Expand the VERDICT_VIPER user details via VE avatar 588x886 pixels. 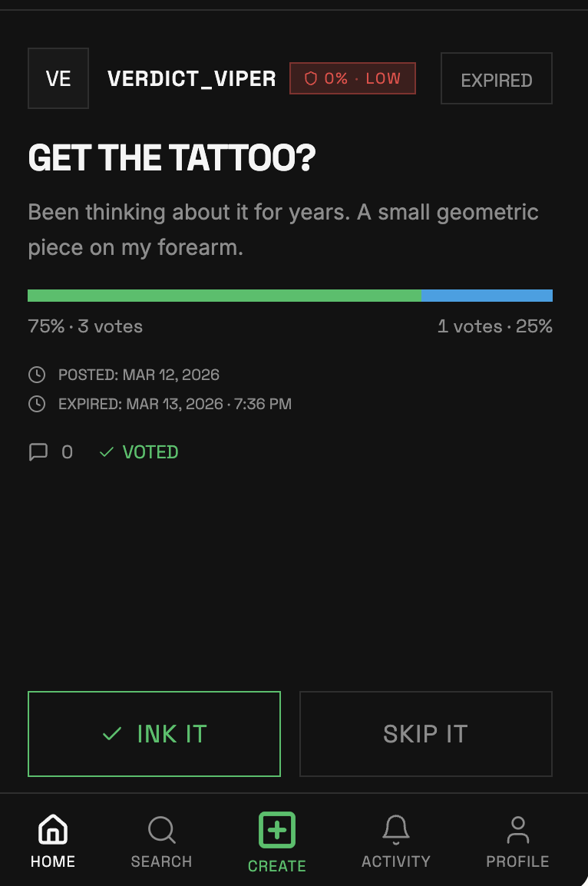pyautogui.click(x=58, y=78)
